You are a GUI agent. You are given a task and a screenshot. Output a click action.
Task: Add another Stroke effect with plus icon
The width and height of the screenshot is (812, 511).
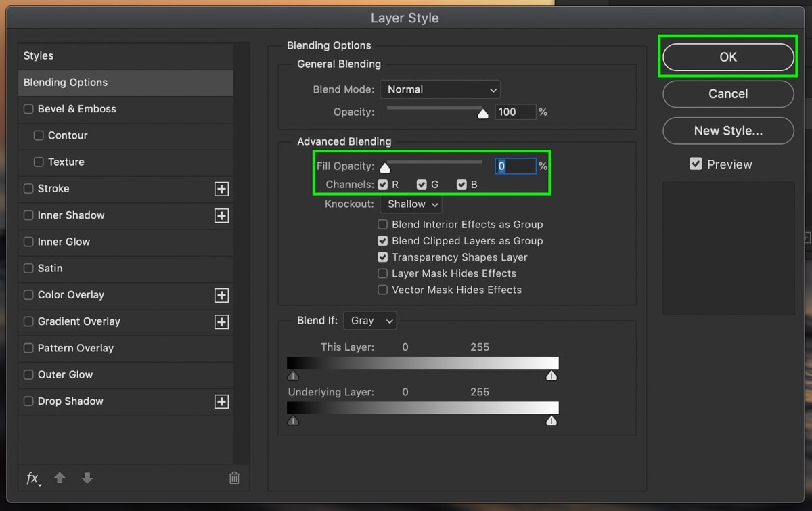[x=221, y=190]
